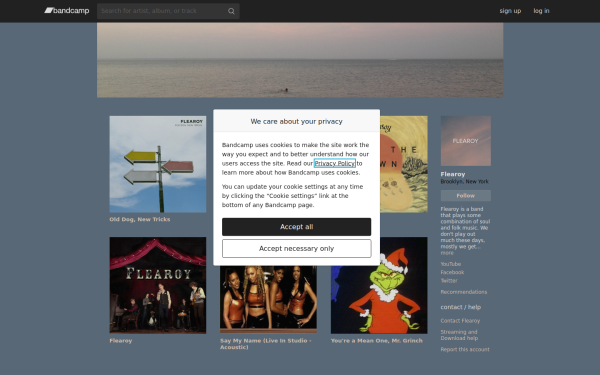Viewport: 600px width, 375px height.
Task: Open the YouTube link
Action: (x=451, y=264)
